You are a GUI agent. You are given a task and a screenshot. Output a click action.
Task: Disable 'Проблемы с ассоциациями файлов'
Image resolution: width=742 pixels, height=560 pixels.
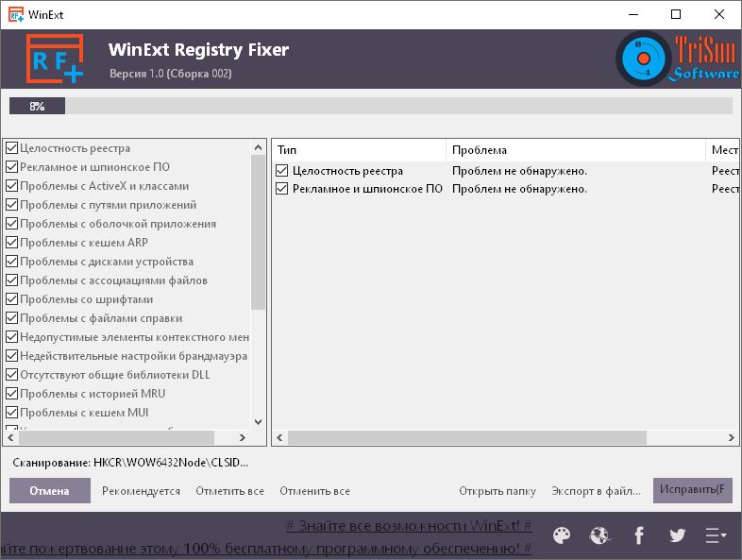tap(12, 280)
